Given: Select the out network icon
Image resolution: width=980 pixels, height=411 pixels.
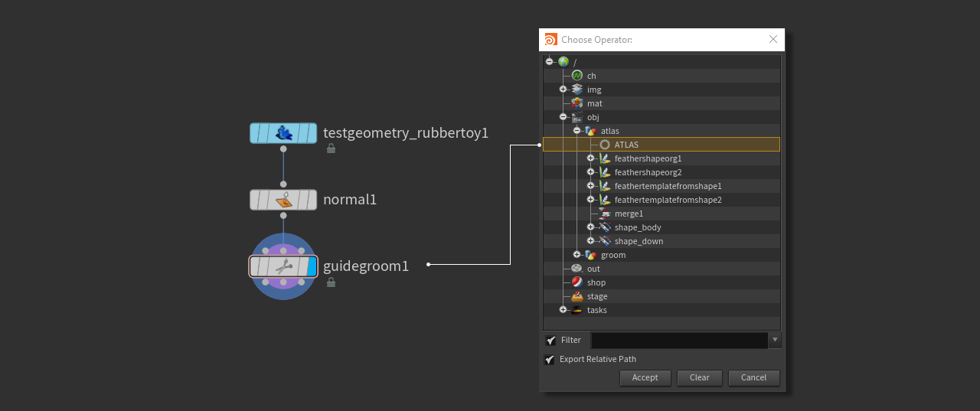Looking at the screenshot, I should click(577, 269).
